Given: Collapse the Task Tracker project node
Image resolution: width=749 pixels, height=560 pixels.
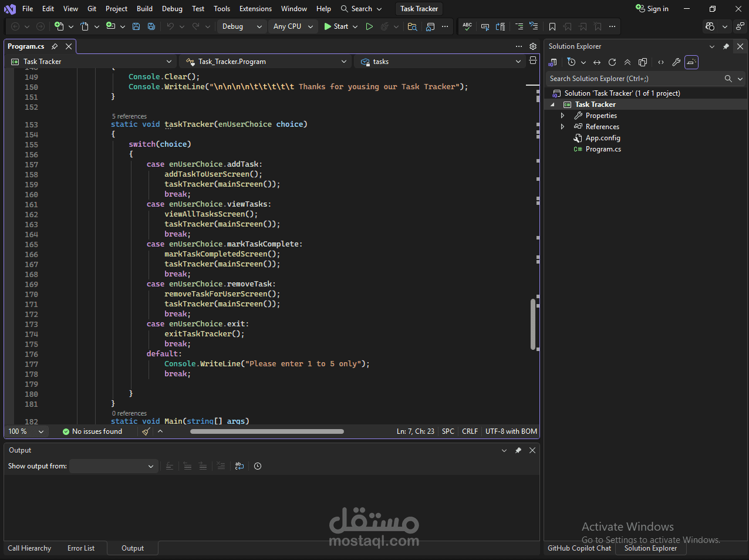Looking at the screenshot, I should (x=552, y=104).
